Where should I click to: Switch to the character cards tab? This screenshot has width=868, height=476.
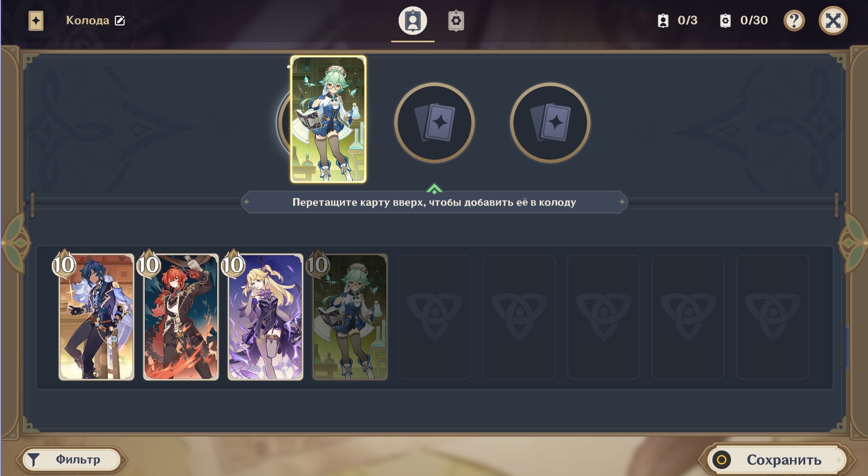tap(413, 21)
